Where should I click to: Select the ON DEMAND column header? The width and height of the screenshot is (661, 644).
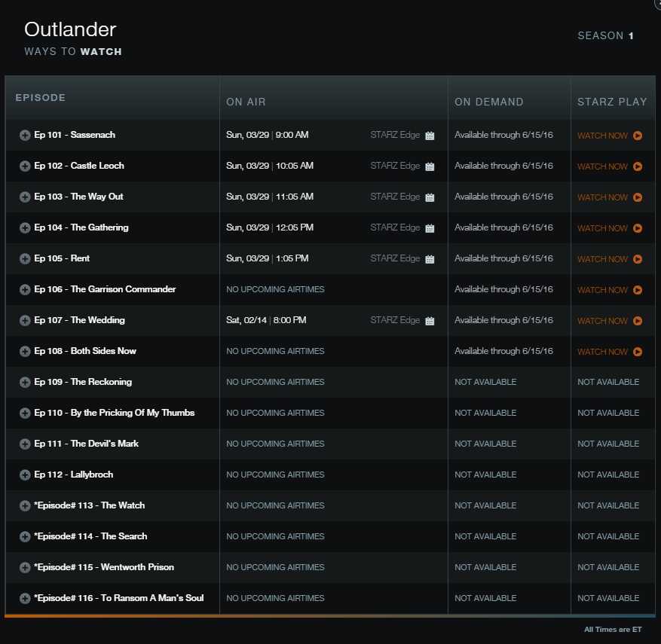(x=489, y=102)
